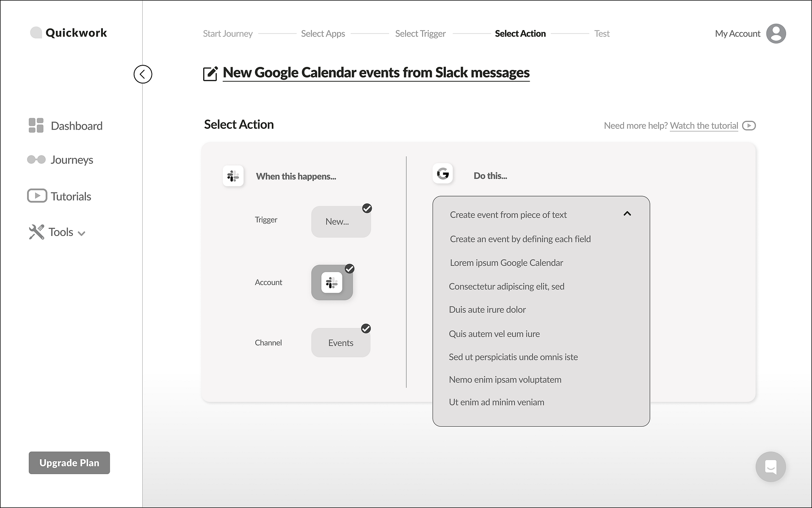812x508 pixels.
Task: Collapse the sidebar with the back arrow
Action: click(143, 74)
